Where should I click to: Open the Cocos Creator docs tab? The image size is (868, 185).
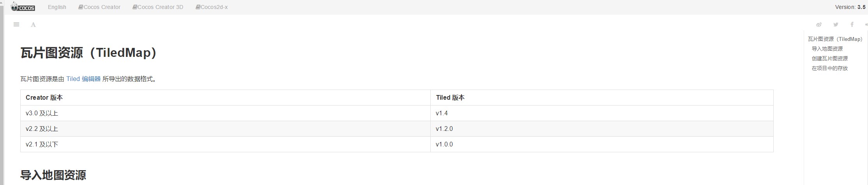tap(99, 7)
